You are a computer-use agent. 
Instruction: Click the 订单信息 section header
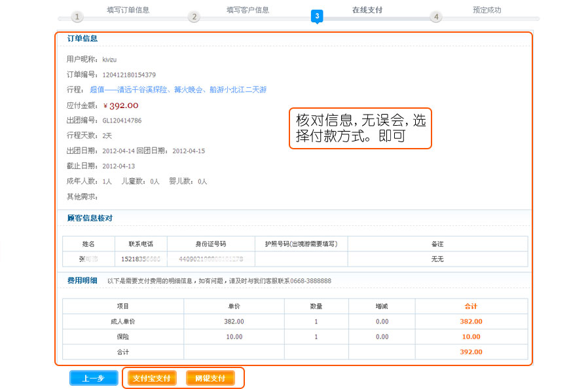click(x=83, y=39)
